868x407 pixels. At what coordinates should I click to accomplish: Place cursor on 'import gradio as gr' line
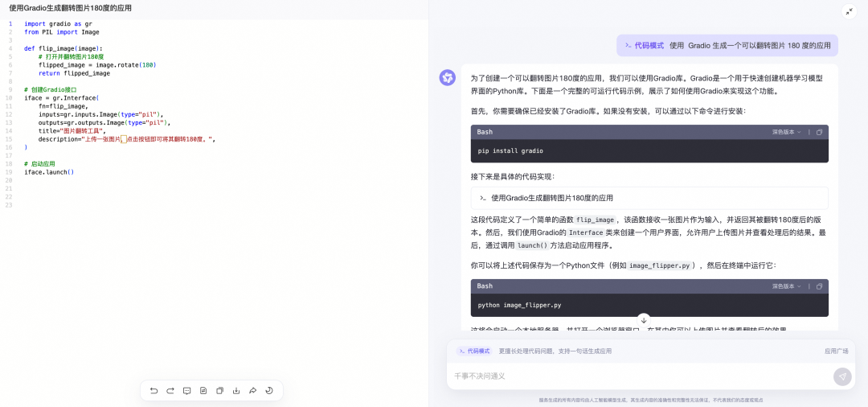pyautogui.click(x=58, y=24)
